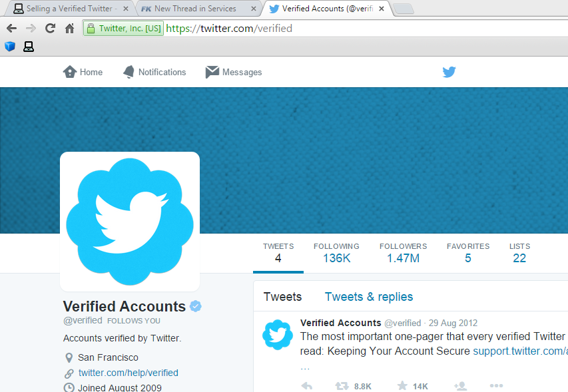Open a new browser tab

(x=404, y=9)
